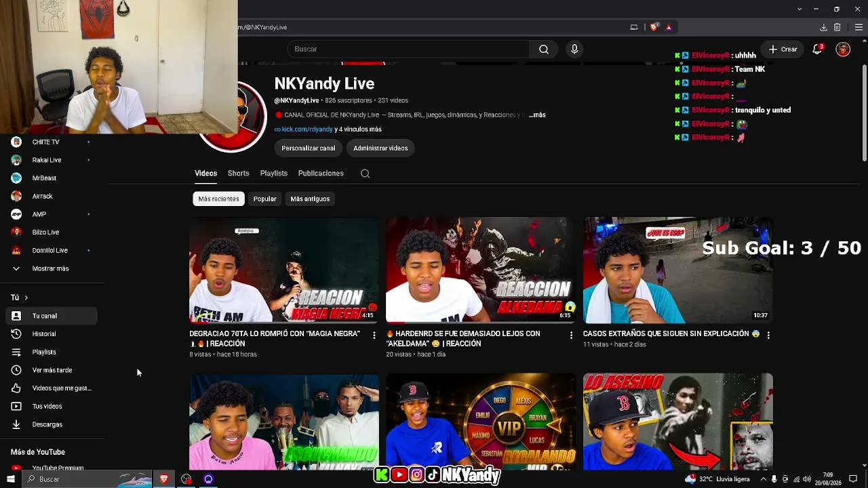
Task: Click the Administrar videos button
Action: point(380,148)
